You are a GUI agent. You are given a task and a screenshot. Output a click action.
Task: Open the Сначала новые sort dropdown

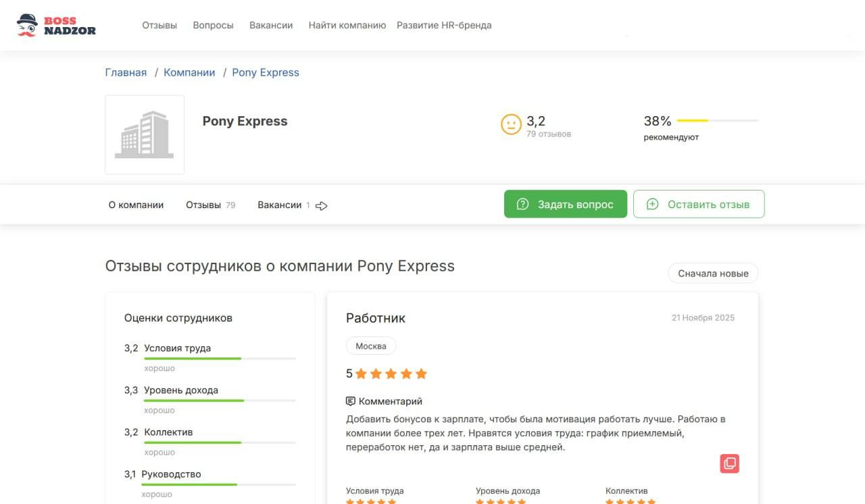point(713,274)
